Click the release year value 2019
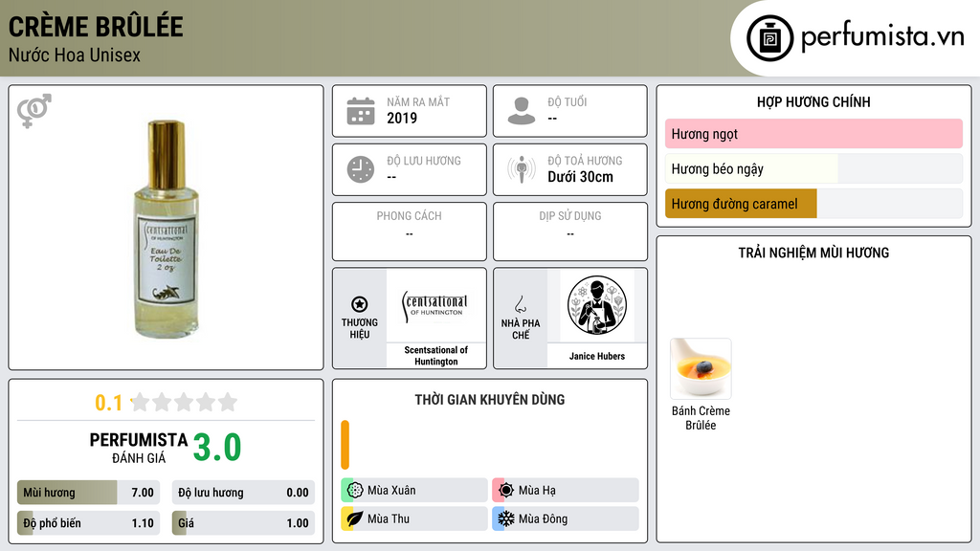The image size is (980, 551). click(x=402, y=118)
